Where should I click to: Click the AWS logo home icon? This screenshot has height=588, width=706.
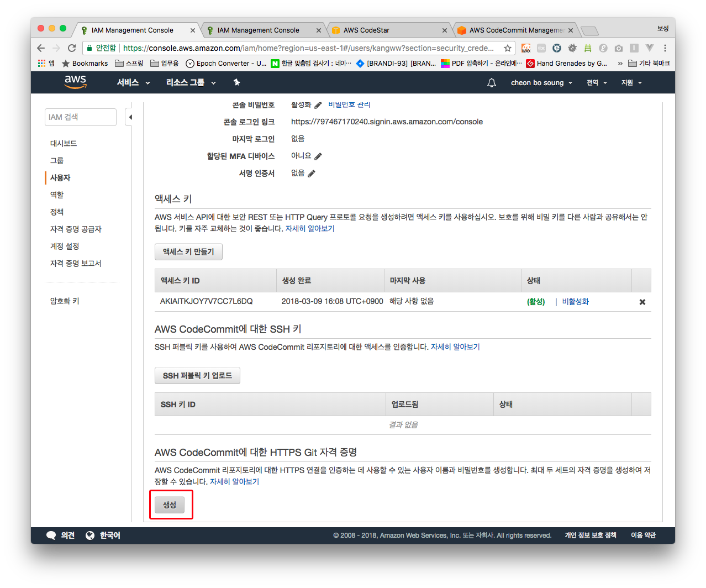click(75, 82)
